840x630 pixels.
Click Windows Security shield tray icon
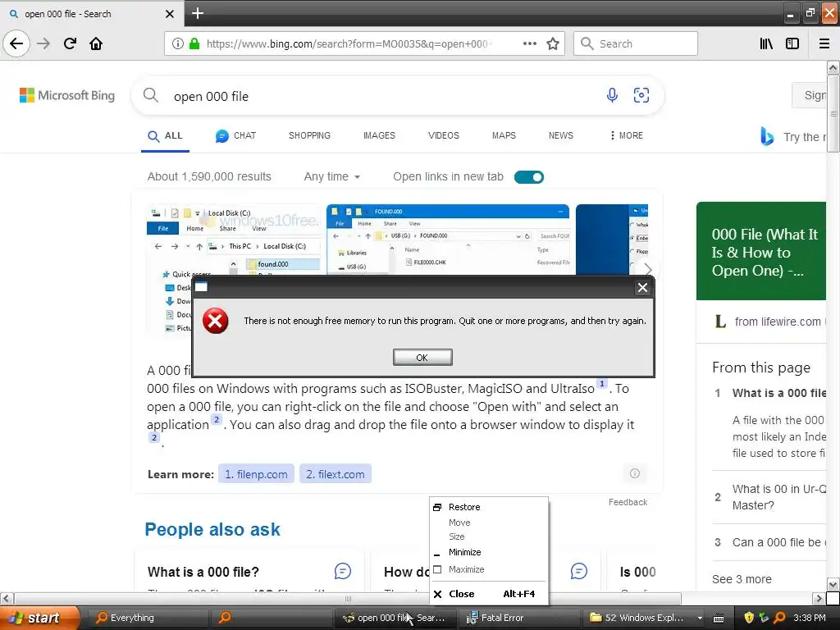pyautogui.click(x=749, y=618)
